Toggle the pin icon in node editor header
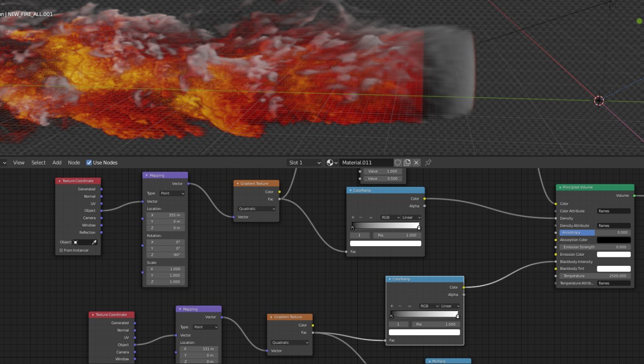This screenshot has height=364, width=644. click(x=428, y=163)
